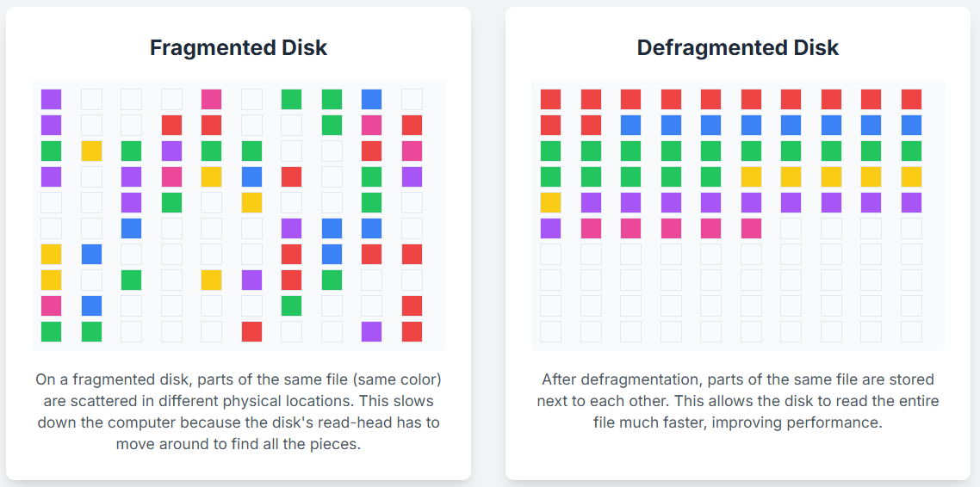
Task: Click the top-left empty block of fragmented disk's second column
Action: [91, 100]
